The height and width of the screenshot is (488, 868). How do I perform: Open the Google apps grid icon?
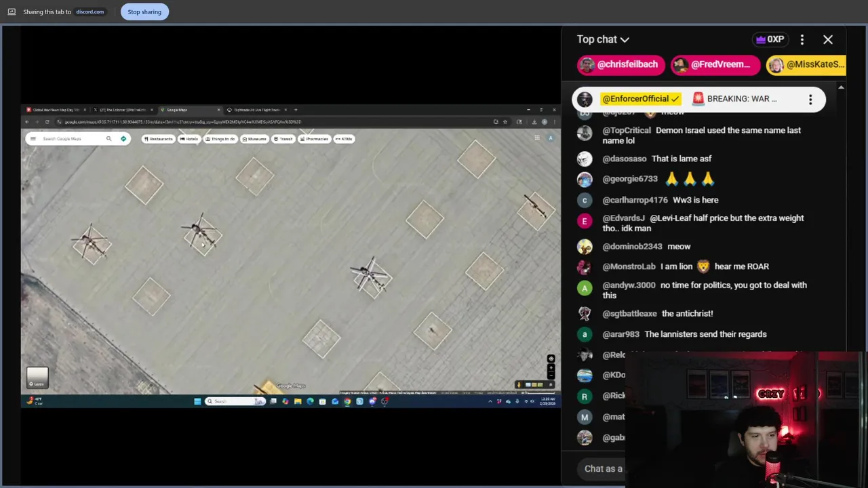537,138
